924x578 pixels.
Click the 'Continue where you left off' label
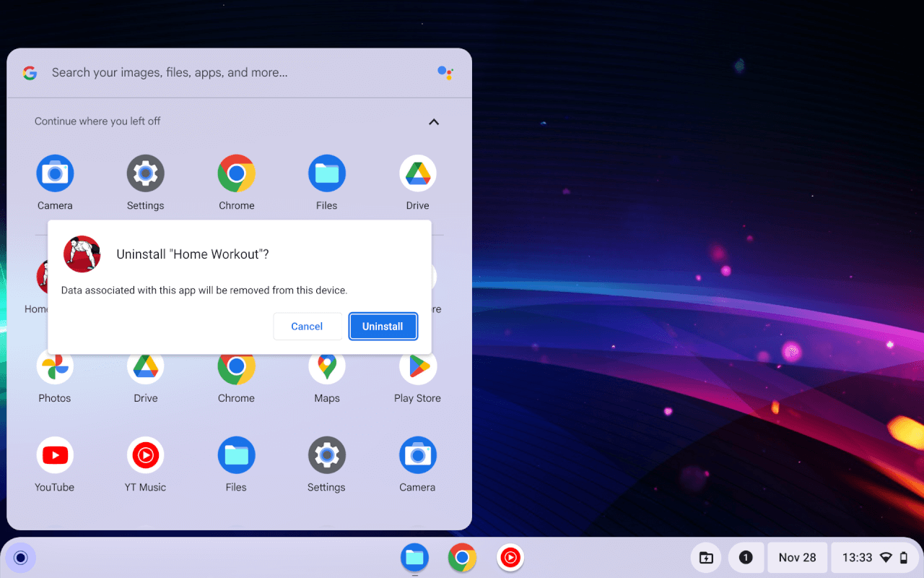[x=97, y=121]
